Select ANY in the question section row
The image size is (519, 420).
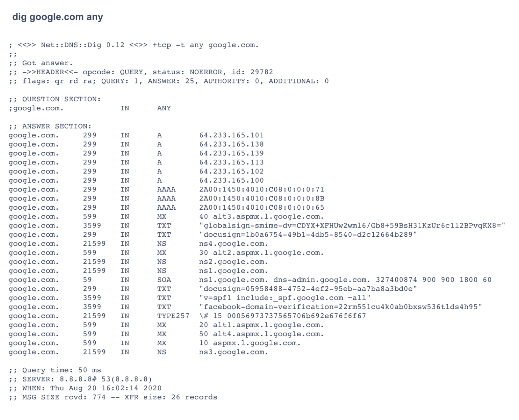pyautogui.click(x=164, y=108)
